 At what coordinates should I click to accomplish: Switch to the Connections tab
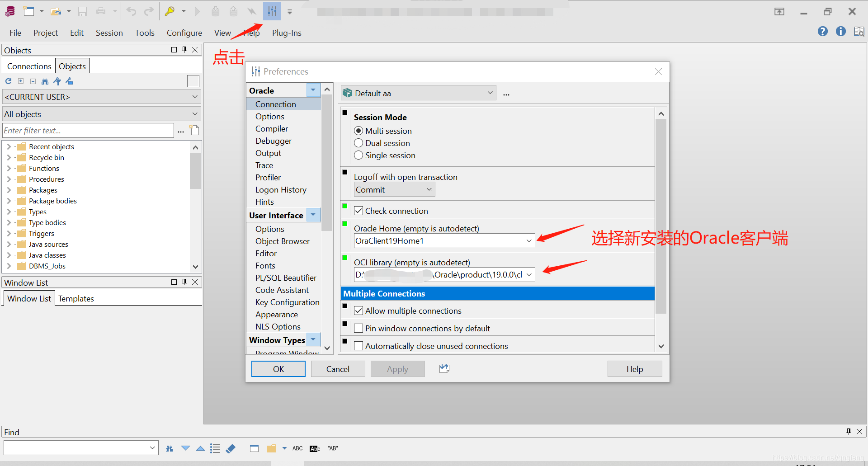point(29,66)
